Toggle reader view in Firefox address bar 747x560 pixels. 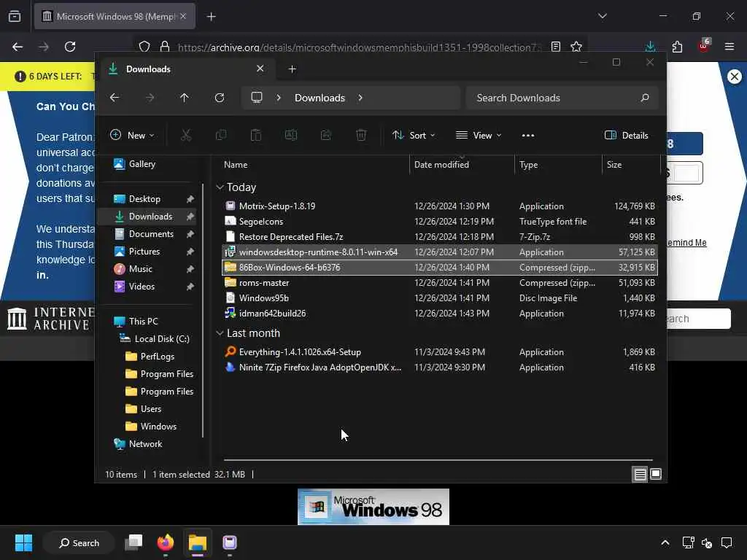(x=555, y=47)
